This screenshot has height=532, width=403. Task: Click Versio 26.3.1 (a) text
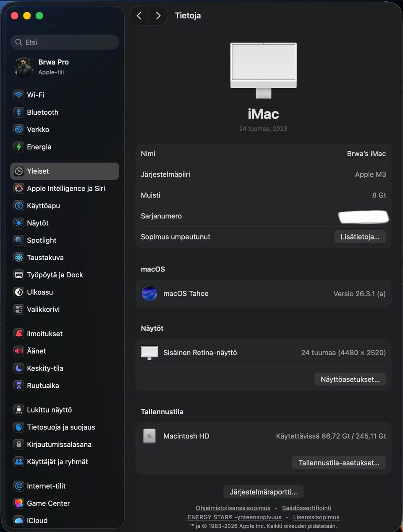point(359,294)
